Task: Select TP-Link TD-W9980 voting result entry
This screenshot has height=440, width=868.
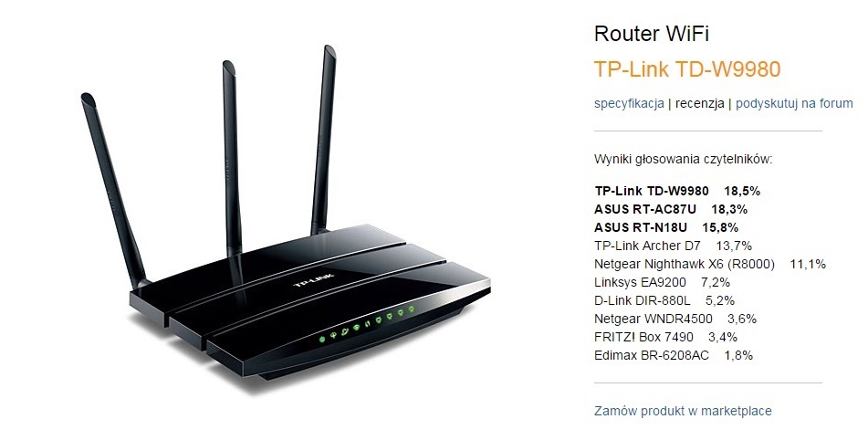Action: pyautogui.click(x=677, y=191)
